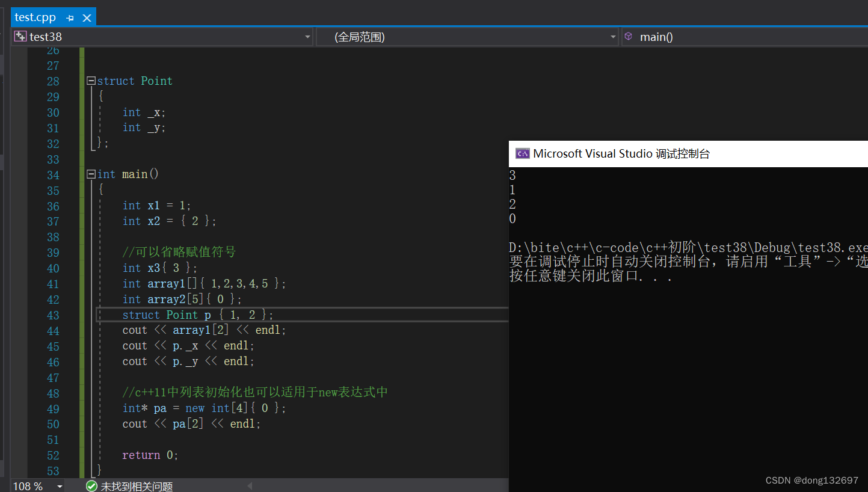Screen dimensions: 868x492
Task: Click the 'return 0;' line
Action: (150, 455)
